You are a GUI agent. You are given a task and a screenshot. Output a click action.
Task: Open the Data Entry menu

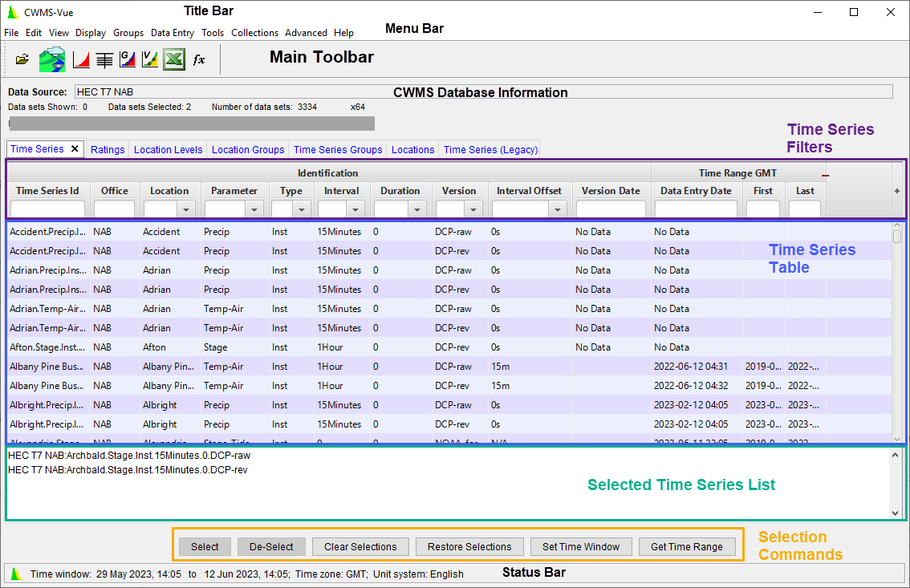[173, 32]
